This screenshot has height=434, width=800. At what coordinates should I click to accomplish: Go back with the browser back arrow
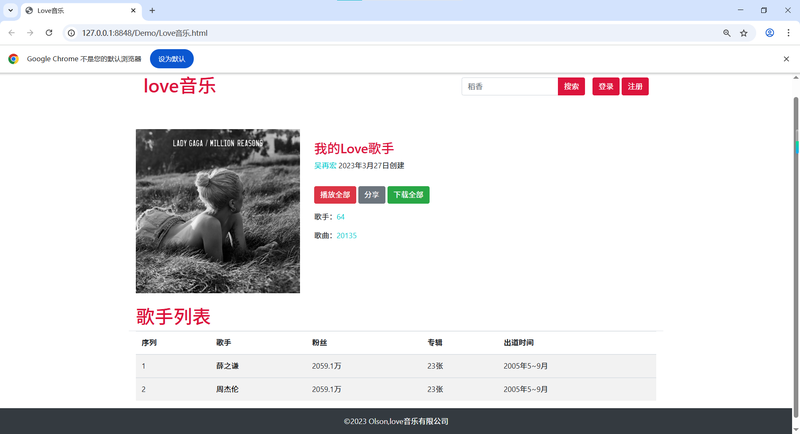pyautogui.click(x=11, y=33)
